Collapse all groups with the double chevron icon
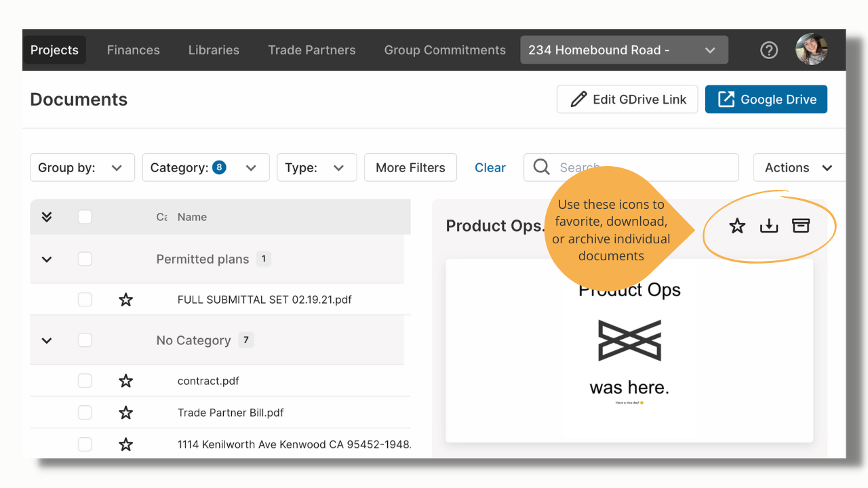 tap(47, 217)
